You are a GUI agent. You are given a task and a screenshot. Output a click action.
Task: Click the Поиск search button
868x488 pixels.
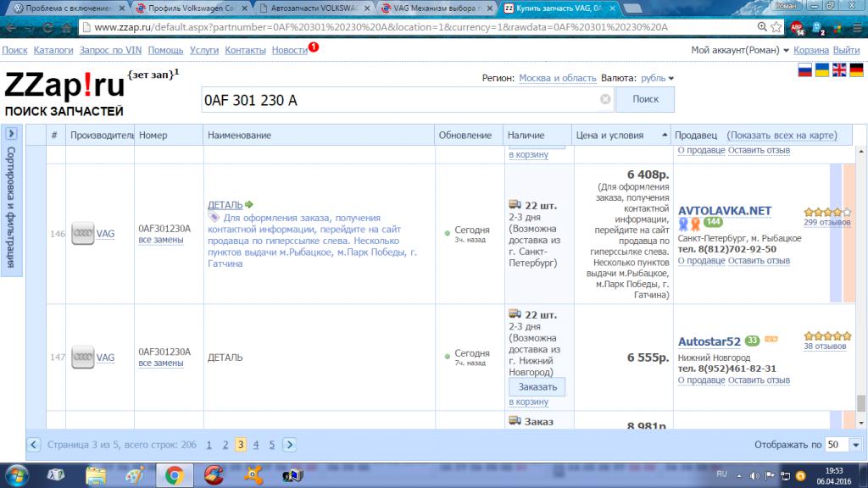(x=645, y=99)
